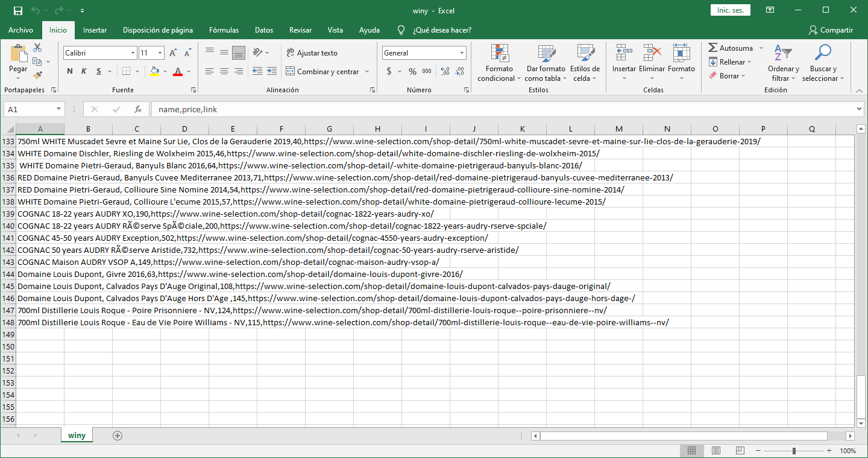This screenshot has height=458, width=868.
Task: Expand the Calibri font name dropdown
Action: (133, 53)
